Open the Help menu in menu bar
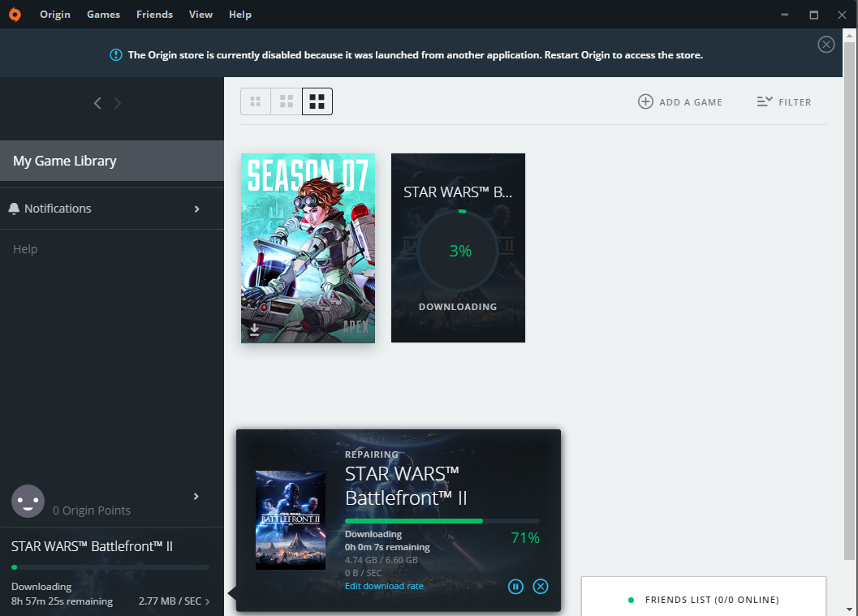Image resolution: width=858 pixels, height=616 pixels. tap(239, 15)
